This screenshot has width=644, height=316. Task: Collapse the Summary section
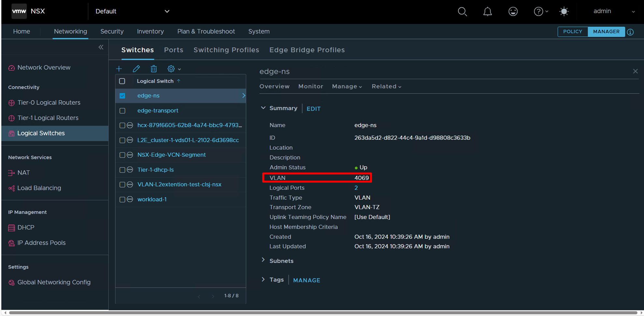[x=263, y=108]
